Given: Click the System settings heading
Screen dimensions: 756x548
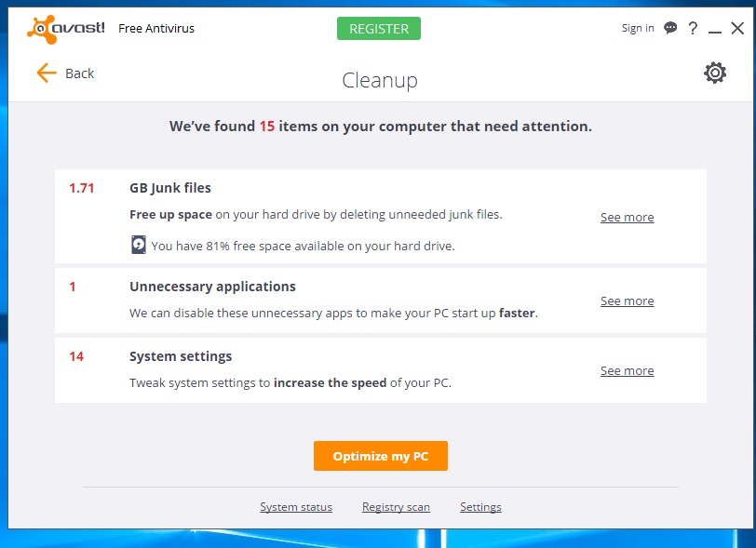Looking at the screenshot, I should click(x=181, y=356).
